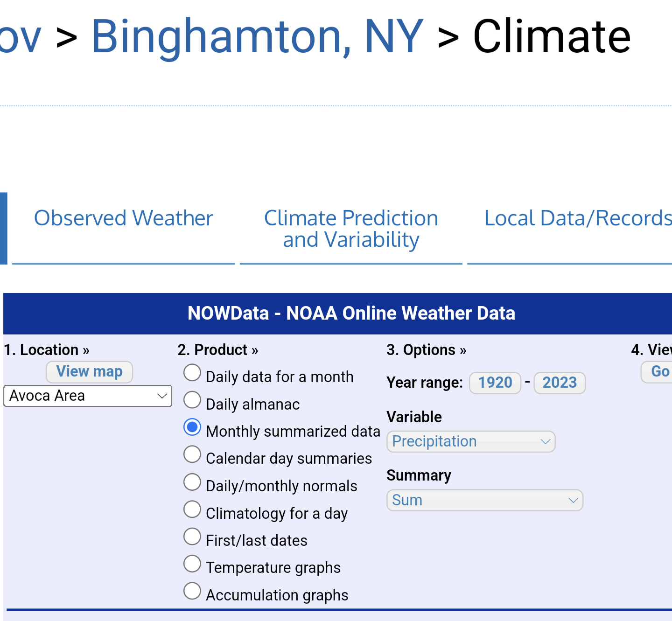Choose the Temperature graphs product
Screen dimensions: 672x621
[x=192, y=564]
